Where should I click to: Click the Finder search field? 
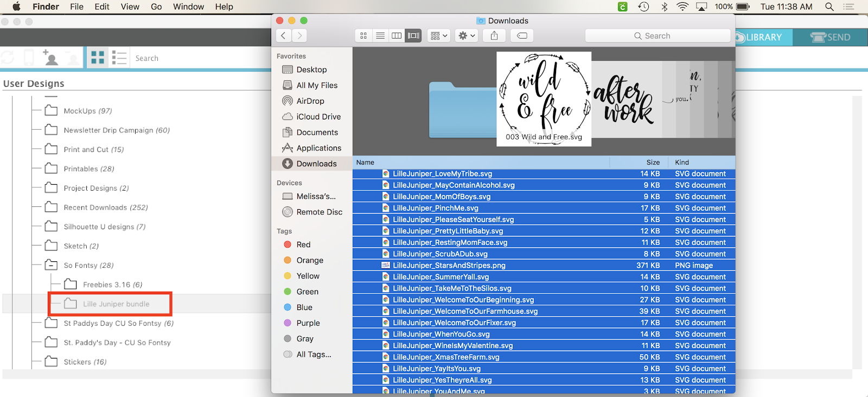point(658,36)
